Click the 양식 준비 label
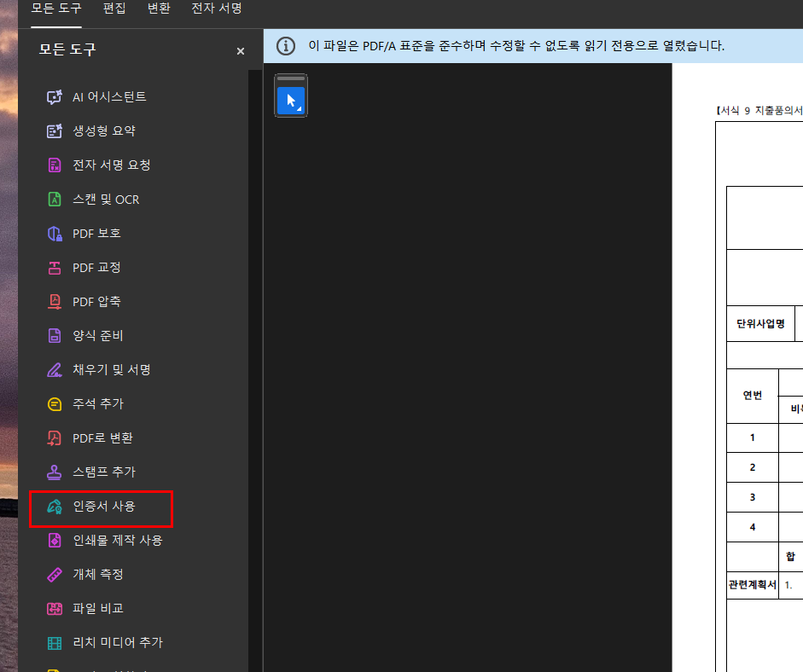Screen dimensions: 803x672 pyautogui.click(x=98, y=336)
